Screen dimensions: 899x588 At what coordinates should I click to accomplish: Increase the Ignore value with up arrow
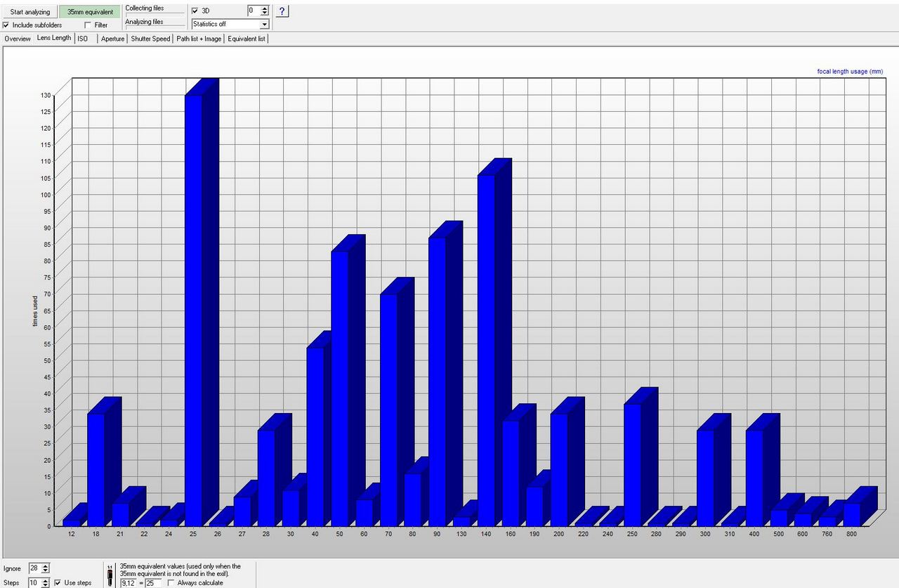click(x=46, y=566)
